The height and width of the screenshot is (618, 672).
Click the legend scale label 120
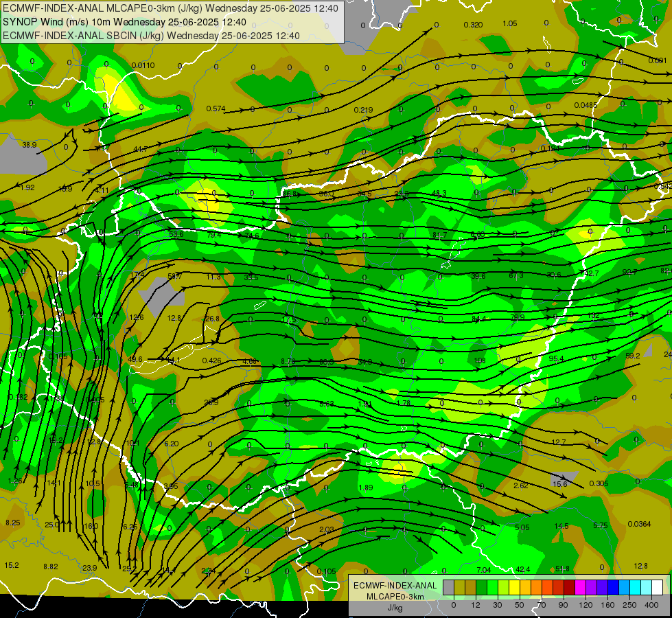[586, 605]
